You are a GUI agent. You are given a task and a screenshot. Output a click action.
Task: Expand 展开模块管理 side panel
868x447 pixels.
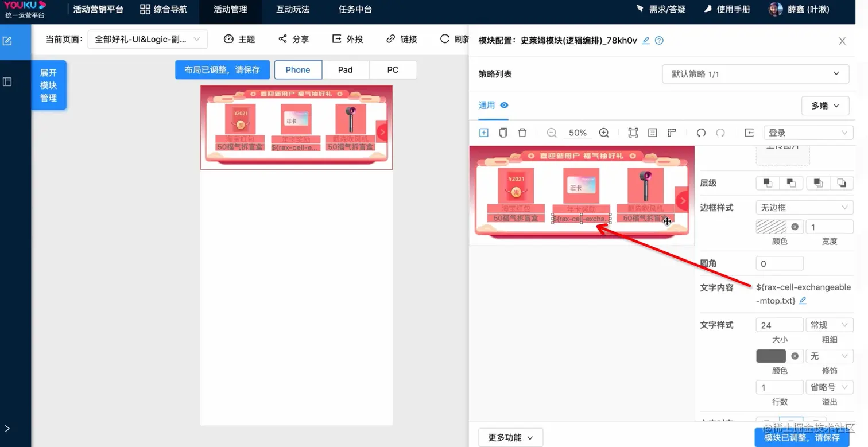click(49, 85)
